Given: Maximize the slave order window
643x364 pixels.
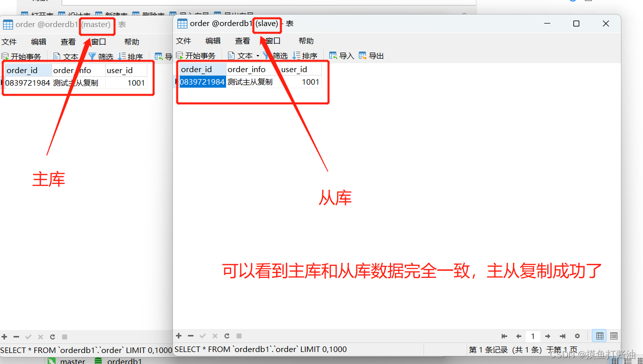Looking at the screenshot, I should click(576, 24).
